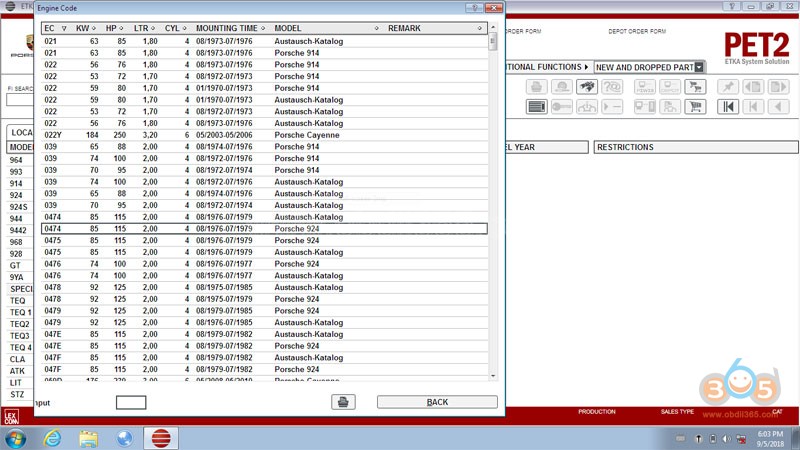Expand the ADDITIONAL FUNCTIONS menu arrow

tap(586, 67)
